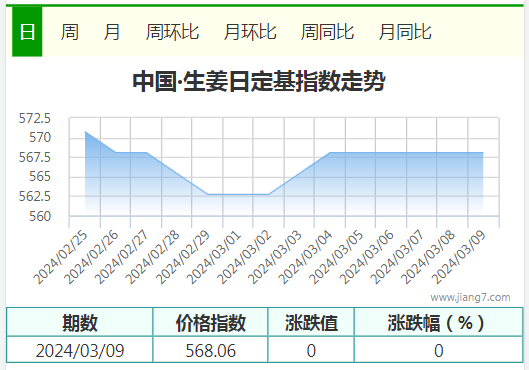
Task: Click the 期数 column header
Action: pyautogui.click(x=80, y=322)
